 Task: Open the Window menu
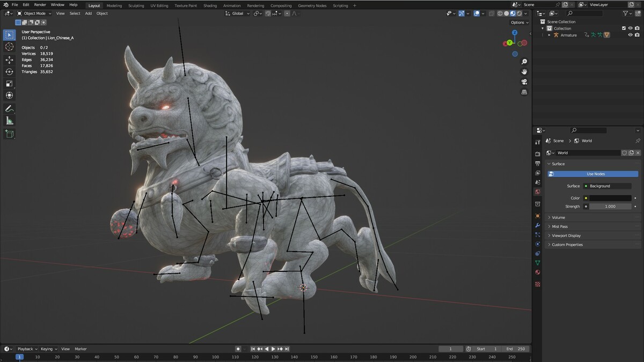point(57,5)
